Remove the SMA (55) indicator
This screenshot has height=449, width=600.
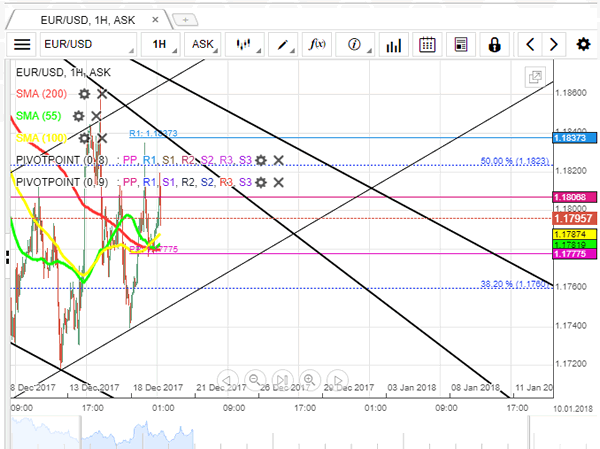96,116
